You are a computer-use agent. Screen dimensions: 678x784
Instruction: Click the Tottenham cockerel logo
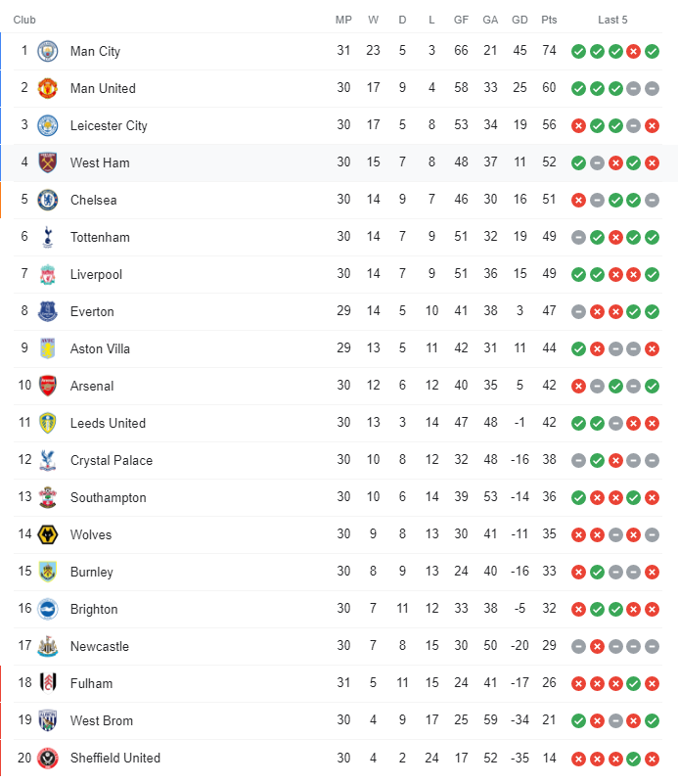click(48, 237)
